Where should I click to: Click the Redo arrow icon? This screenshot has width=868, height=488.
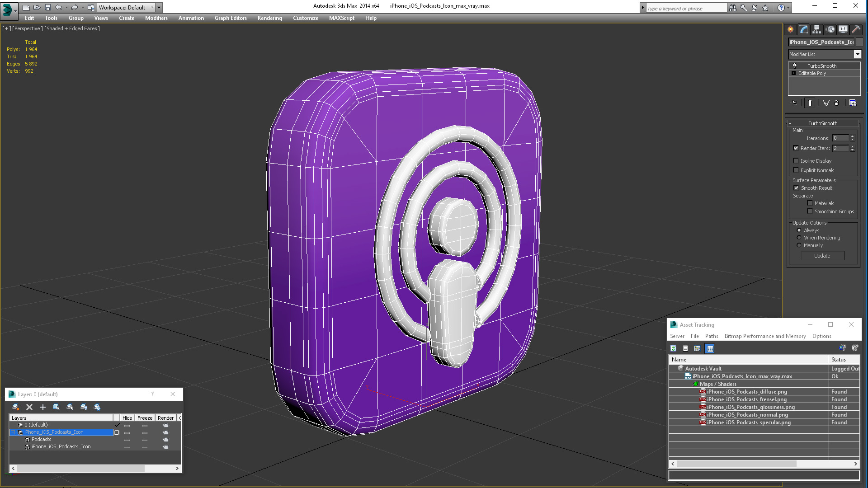pyautogui.click(x=75, y=7)
